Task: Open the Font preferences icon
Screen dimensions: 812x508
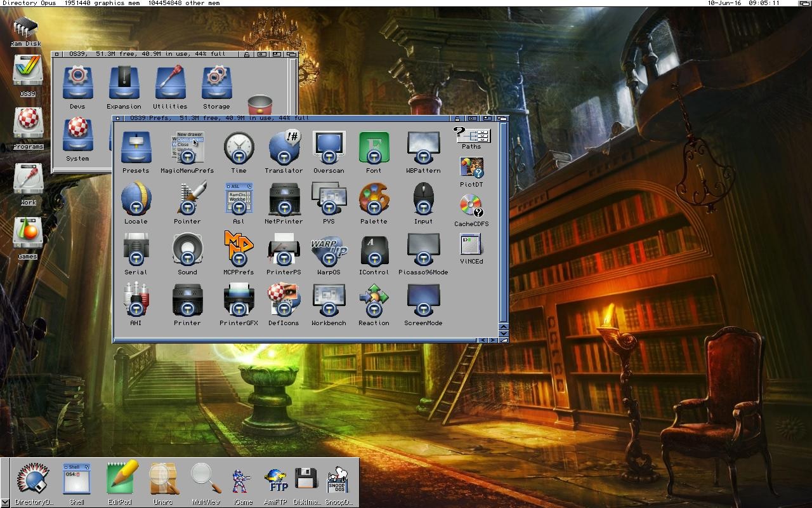Action: 374,149
